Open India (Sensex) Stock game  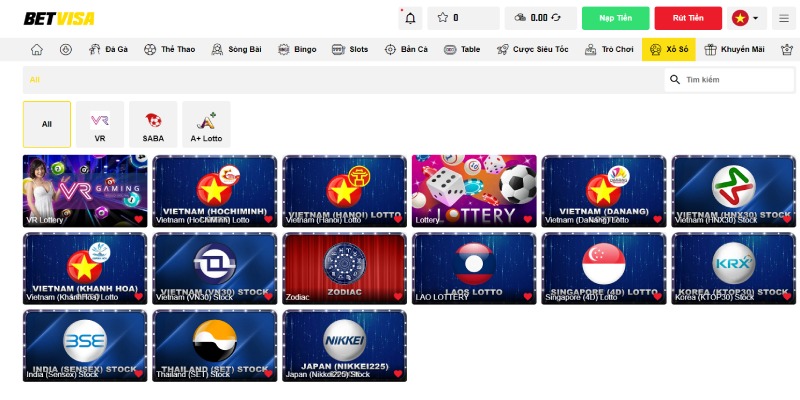(x=85, y=345)
